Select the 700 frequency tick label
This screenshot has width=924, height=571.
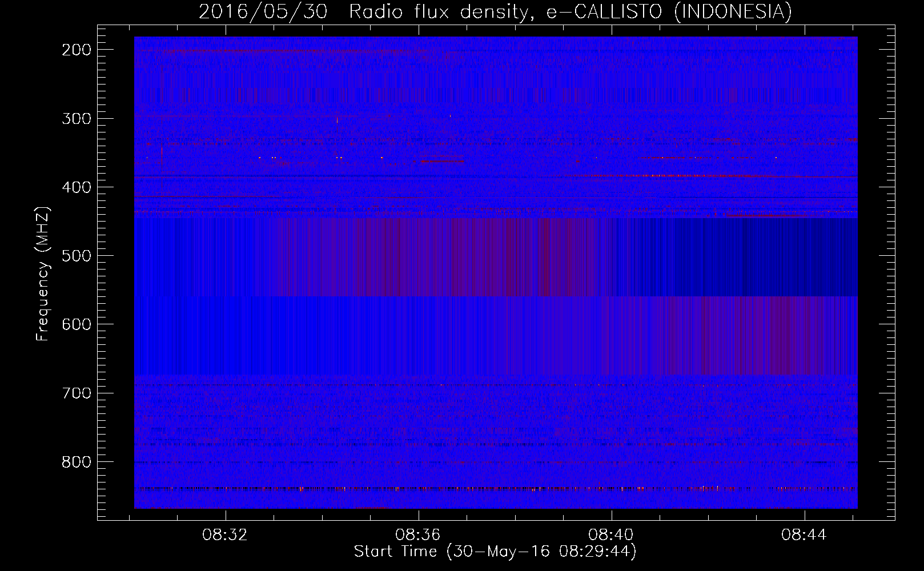(x=77, y=393)
